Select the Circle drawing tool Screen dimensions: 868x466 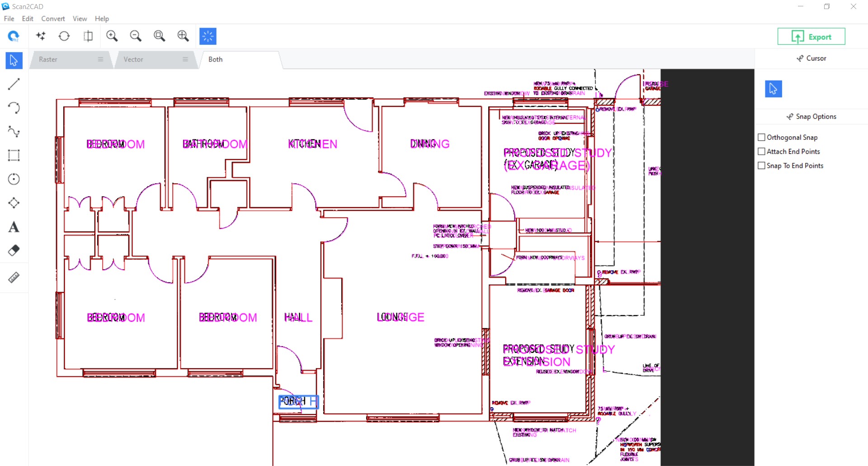click(14, 179)
